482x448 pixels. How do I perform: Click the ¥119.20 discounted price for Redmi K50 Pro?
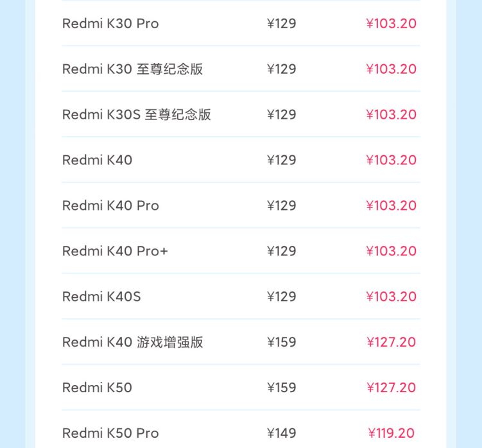tap(391, 434)
